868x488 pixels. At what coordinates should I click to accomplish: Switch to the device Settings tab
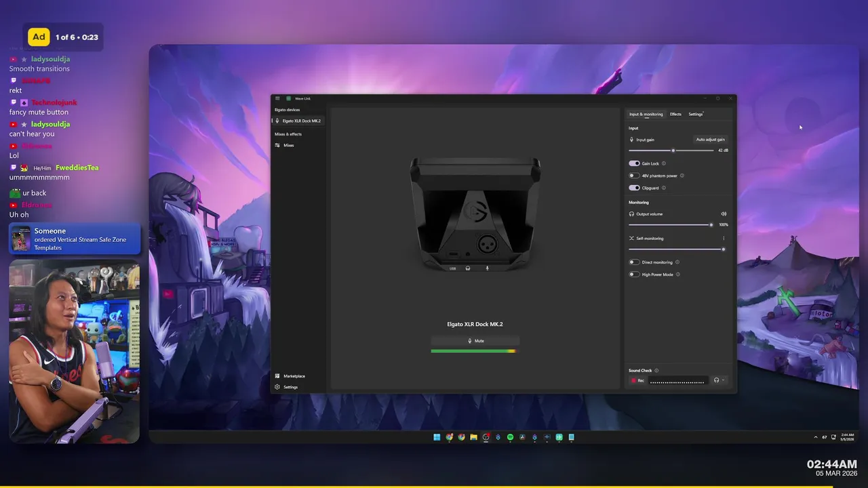696,114
